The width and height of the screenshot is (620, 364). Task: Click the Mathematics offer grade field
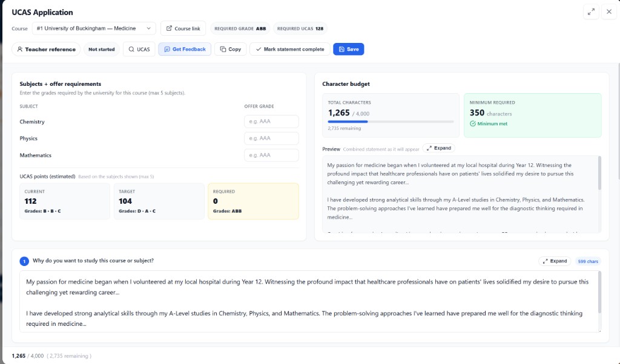(x=271, y=155)
